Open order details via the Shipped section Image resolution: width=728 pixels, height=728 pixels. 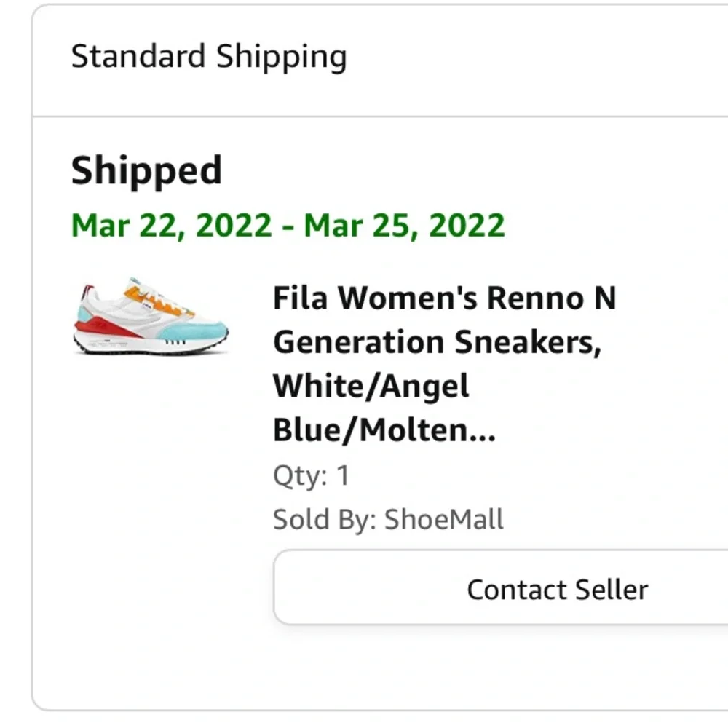146,170
